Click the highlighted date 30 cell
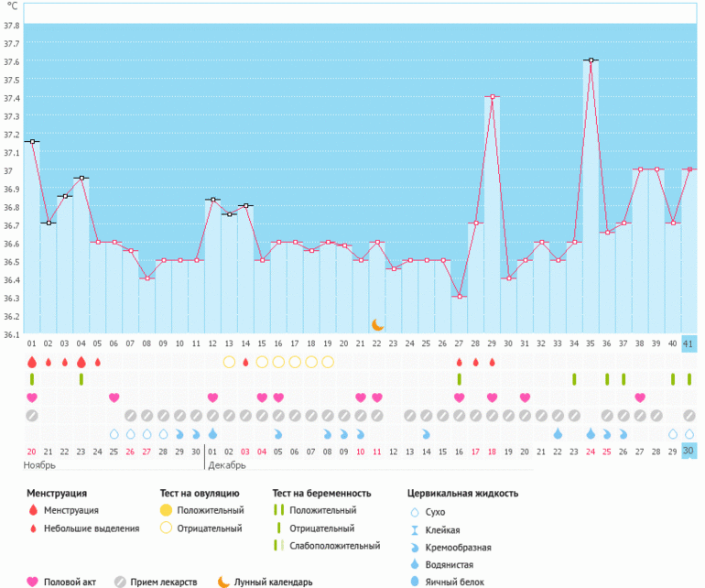The image size is (705, 588). click(x=689, y=452)
